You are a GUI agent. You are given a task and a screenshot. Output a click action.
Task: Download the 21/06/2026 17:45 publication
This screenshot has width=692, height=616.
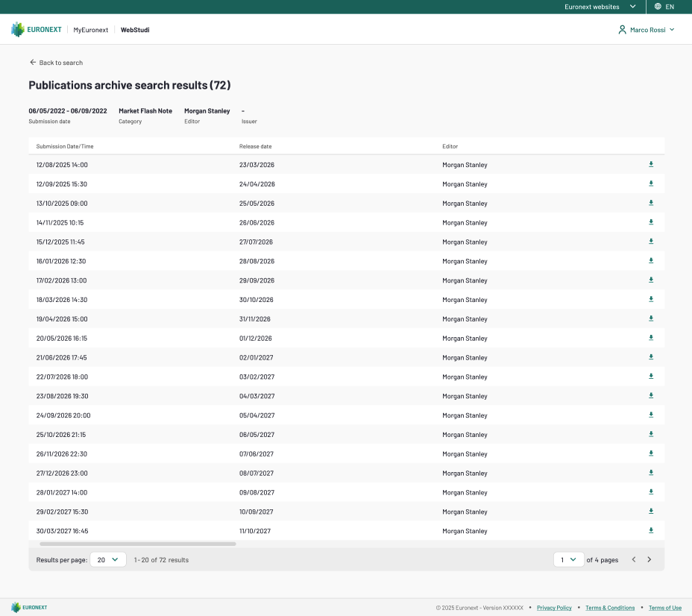coord(651,357)
